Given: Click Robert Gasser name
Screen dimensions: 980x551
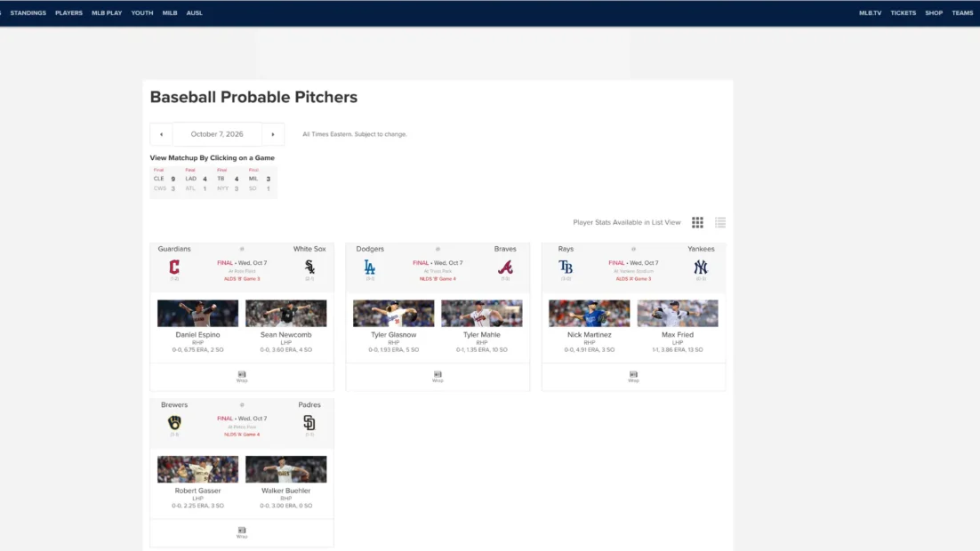Looking at the screenshot, I should [197, 491].
